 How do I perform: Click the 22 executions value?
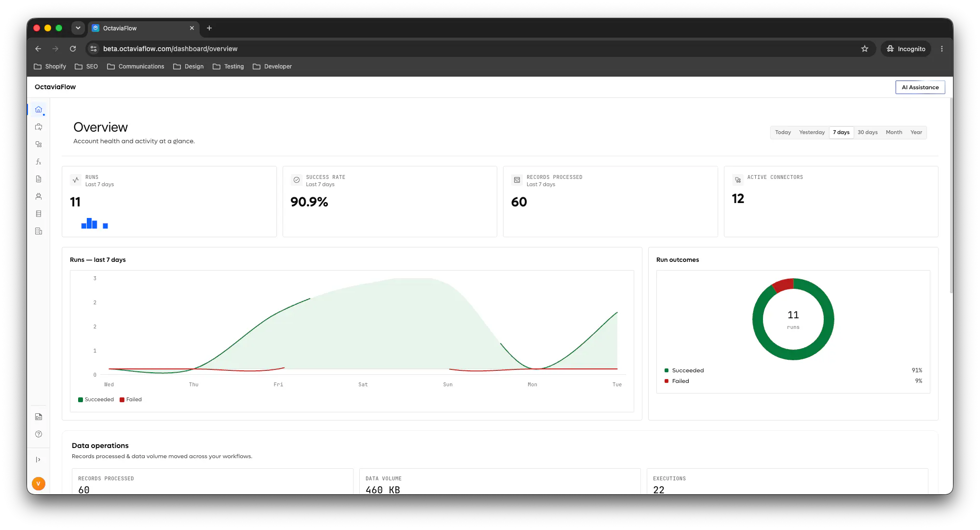tap(659, 489)
